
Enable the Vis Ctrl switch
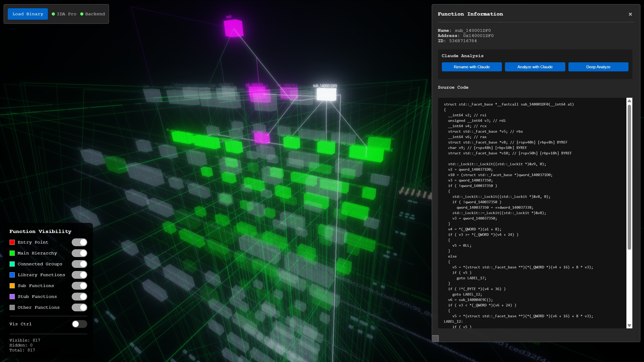pyautogui.click(x=79, y=324)
